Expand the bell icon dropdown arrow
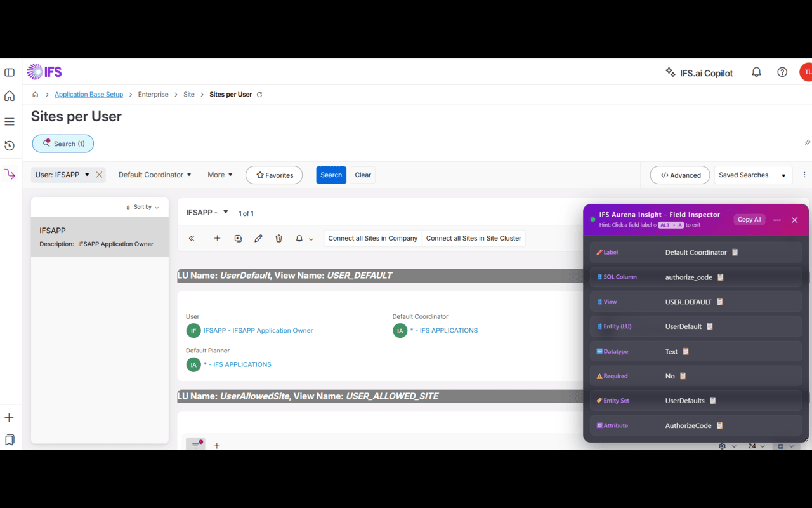Screen dimensions: 812x508 311,239
